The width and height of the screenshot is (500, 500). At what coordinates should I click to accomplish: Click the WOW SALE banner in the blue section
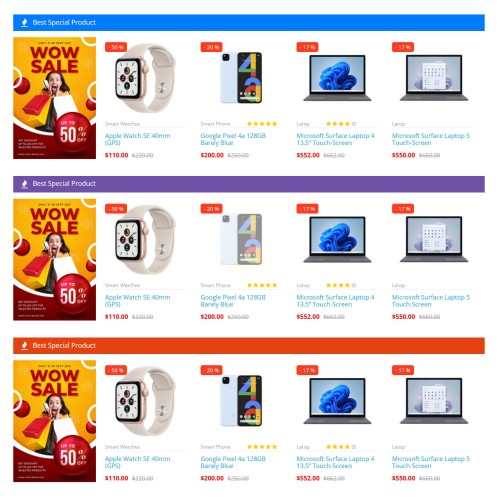[55, 98]
